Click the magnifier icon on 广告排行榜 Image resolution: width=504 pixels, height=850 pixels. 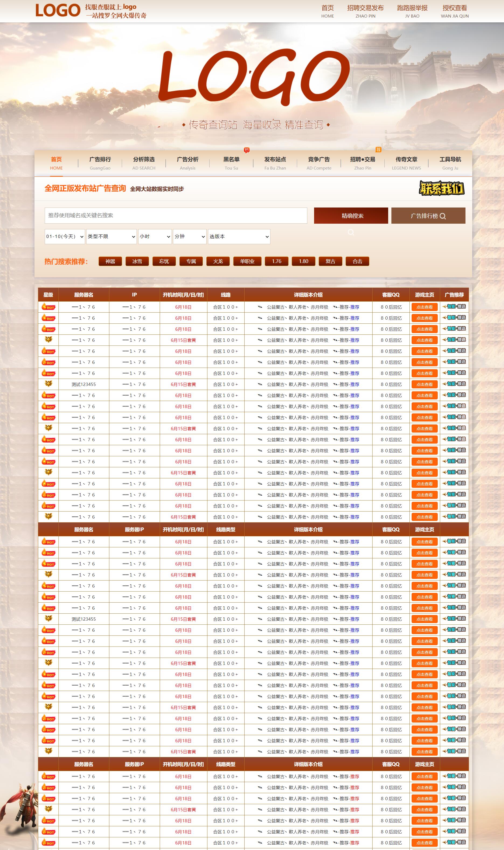pyautogui.click(x=443, y=216)
